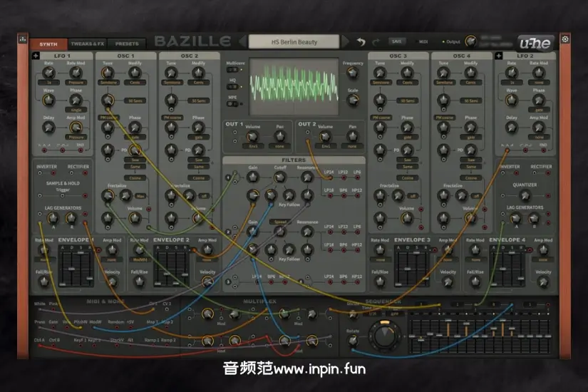Click the PitchW jack in MIDI & More

81,328
